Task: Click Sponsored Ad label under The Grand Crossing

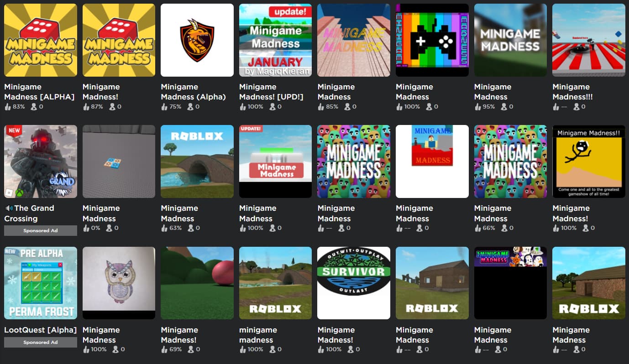Action: (41, 230)
